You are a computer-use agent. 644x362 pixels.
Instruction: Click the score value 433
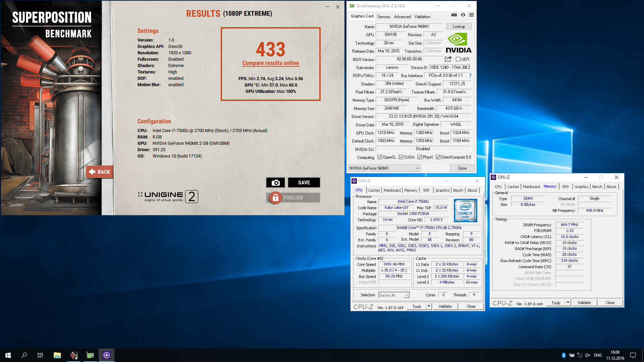tap(271, 49)
